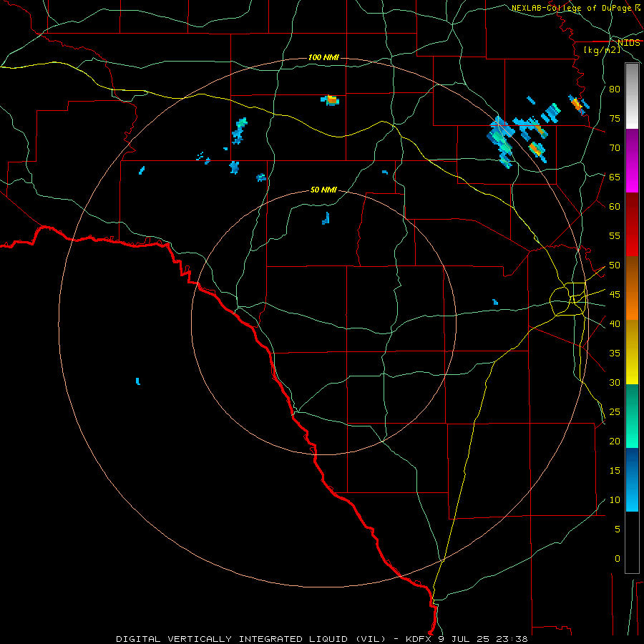Click the NIDS label above the color bar

[629, 43]
